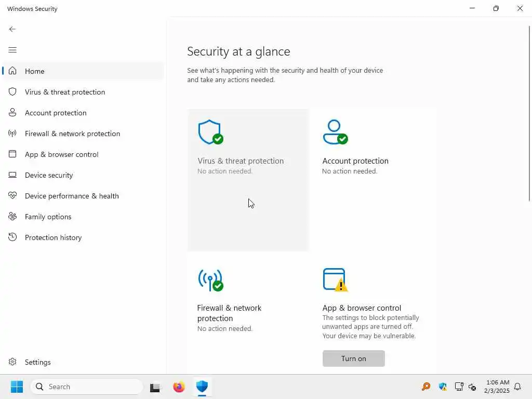This screenshot has width=532, height=399.
Task: Open the Account protection card title
Action: [x=355, y=161]
